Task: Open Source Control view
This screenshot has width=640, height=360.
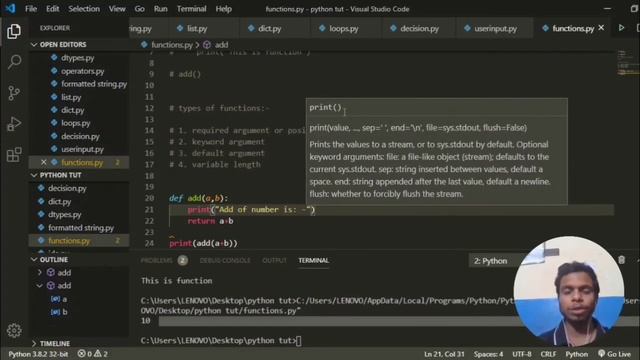Action: tap(14, 93)
